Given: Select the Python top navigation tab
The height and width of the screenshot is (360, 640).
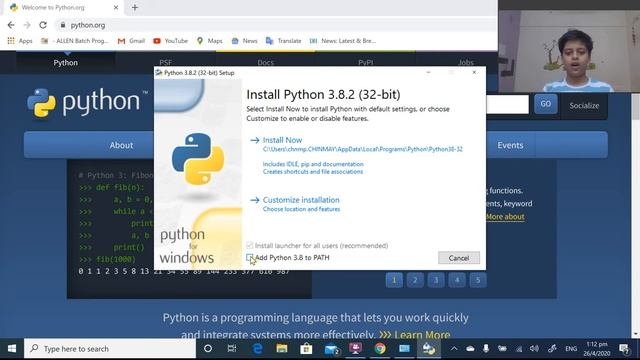Looking at the screenshot, I should [x=65, y=62].
